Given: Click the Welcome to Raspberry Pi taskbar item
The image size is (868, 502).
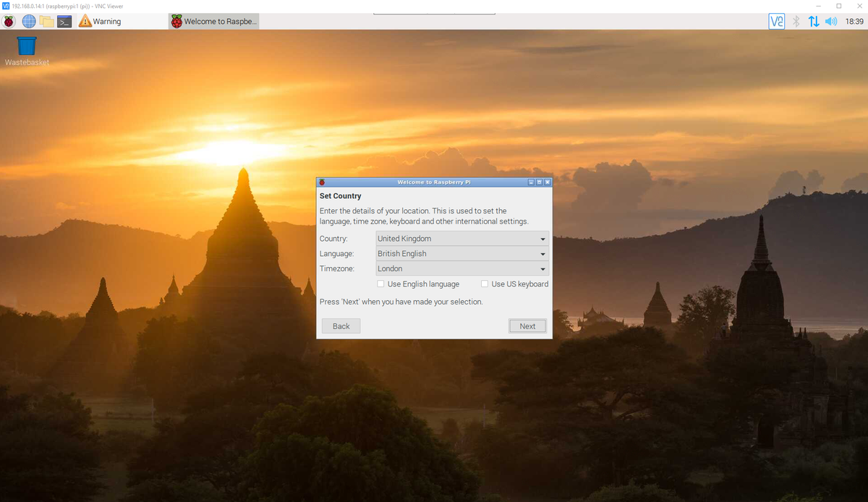Looking at the screenshot, I should [213, 21].
